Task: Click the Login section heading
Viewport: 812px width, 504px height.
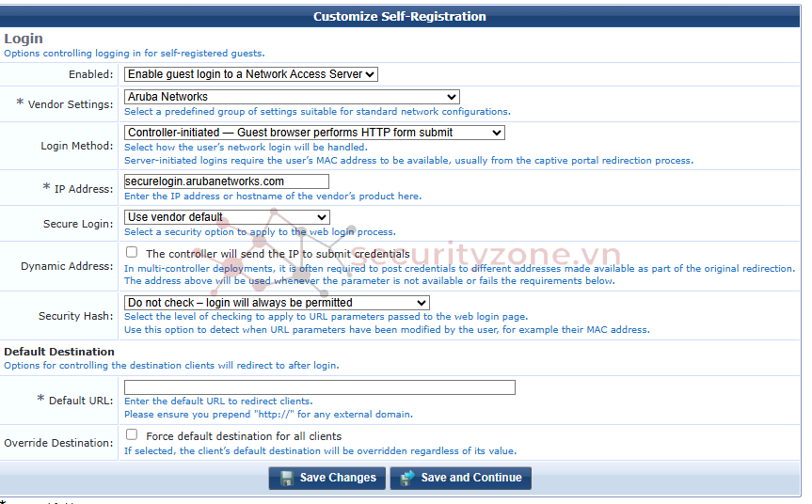Action: click(24, 39)
